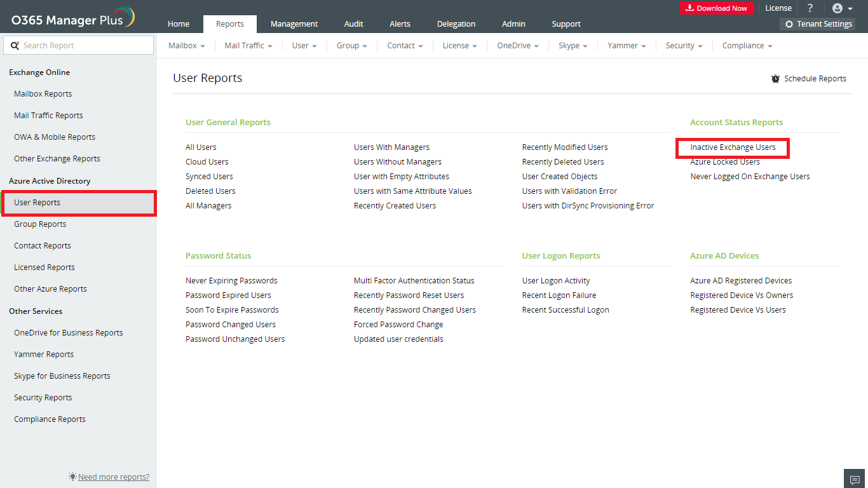Click the chat feedback icon at bottom right

point(855,479)
